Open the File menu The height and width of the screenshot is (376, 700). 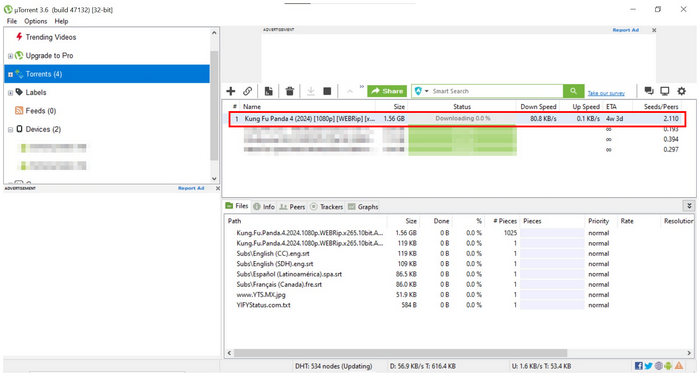point(12,21)
